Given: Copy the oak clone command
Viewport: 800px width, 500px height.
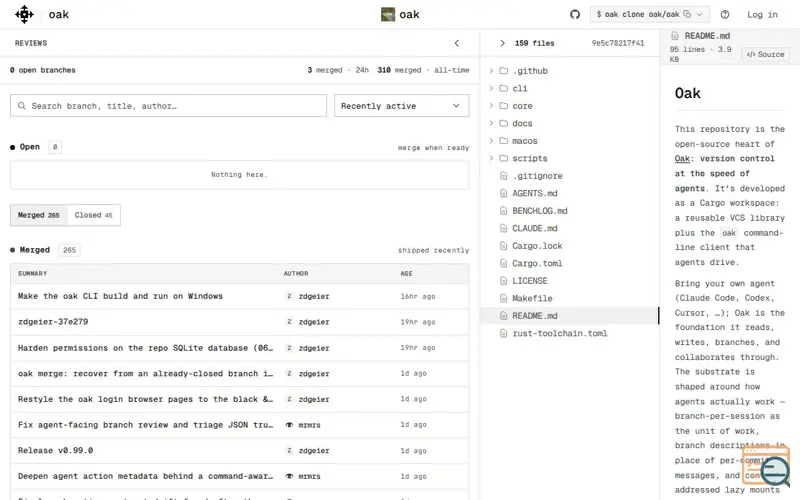Looking at the screenshot, I should click(x=687, y=14).
